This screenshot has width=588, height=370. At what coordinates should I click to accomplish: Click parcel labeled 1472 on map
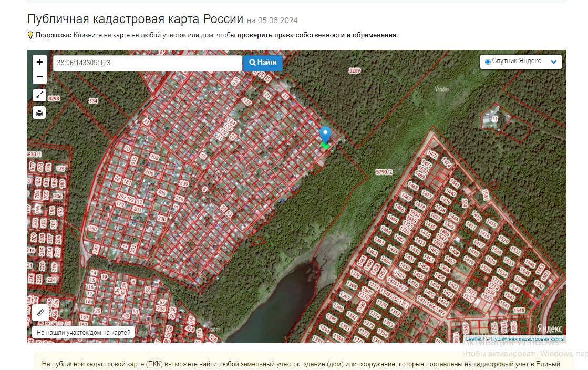click(x=432, y=154)
